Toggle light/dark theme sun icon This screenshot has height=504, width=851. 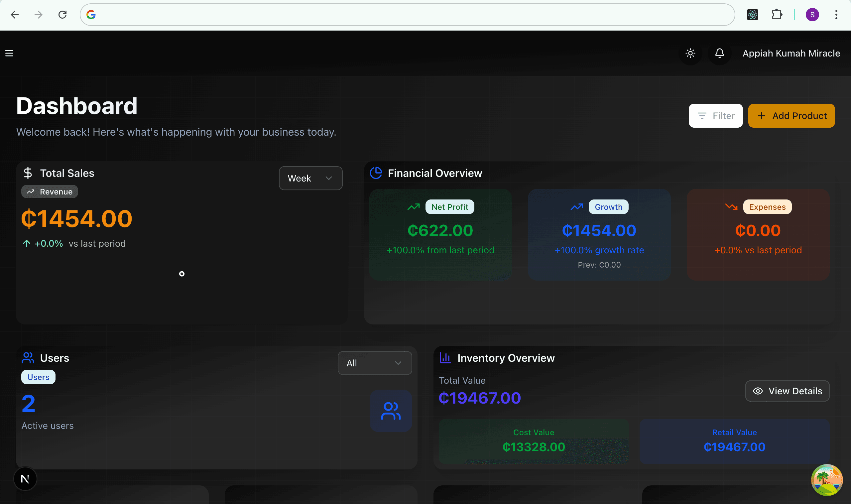[690, 53]
